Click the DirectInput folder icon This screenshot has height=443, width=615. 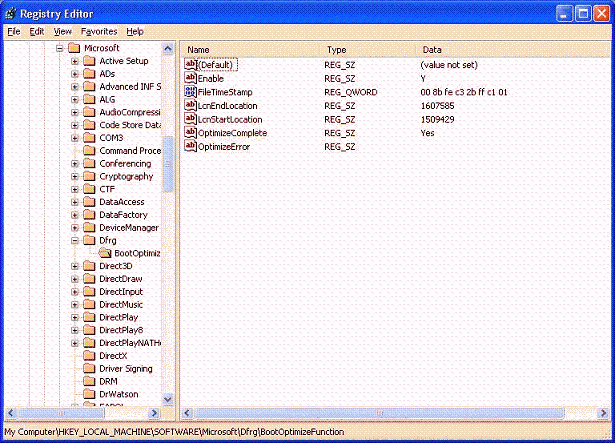pos(89,292)
